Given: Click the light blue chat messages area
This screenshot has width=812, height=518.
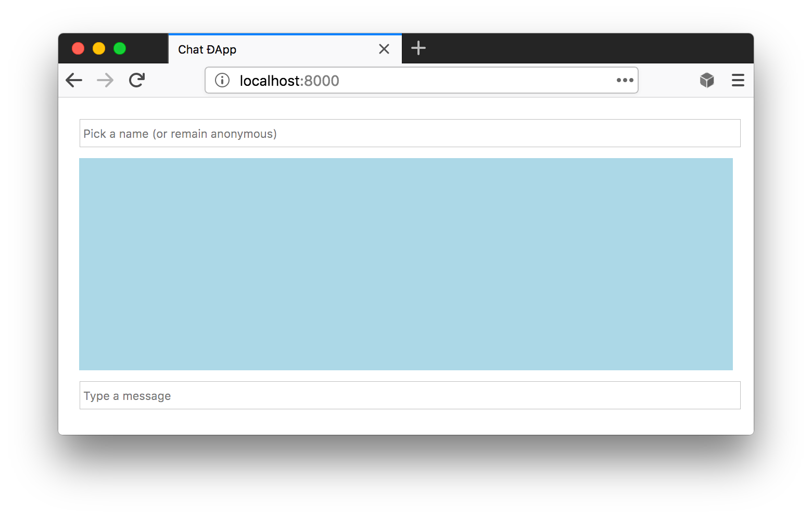Looking at the screenshot, I should 406,264.
